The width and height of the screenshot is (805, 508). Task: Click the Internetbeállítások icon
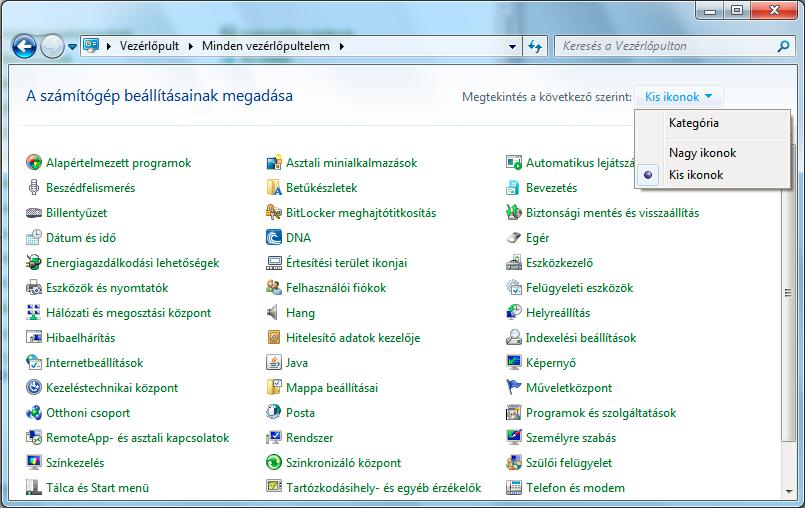[34, 363]
